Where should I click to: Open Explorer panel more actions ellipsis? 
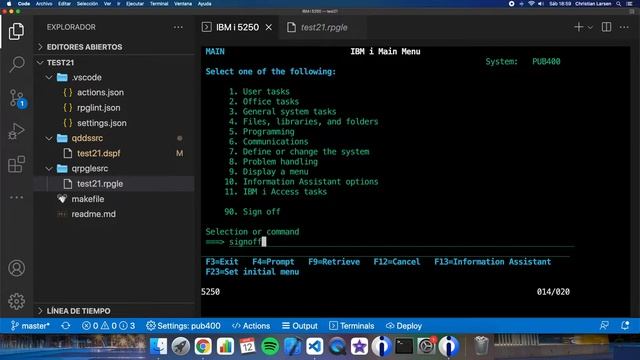tap(178, 27)
